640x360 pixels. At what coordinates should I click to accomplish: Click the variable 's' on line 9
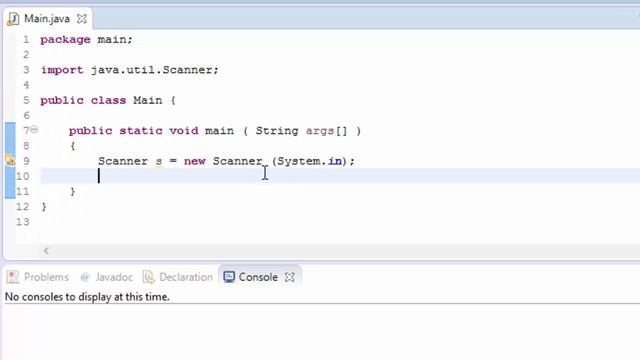tap(159, 161)
